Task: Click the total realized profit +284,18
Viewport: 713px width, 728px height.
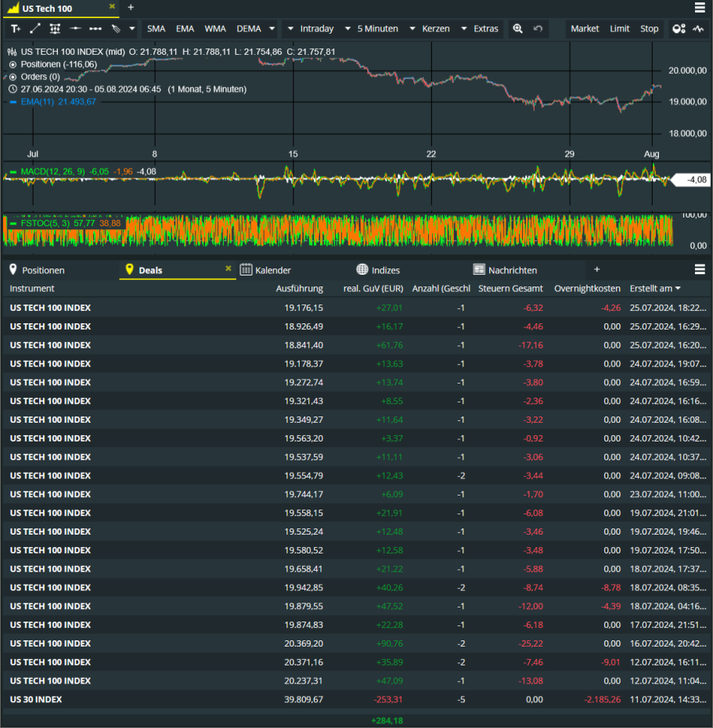Action: [x=387, y=721]
